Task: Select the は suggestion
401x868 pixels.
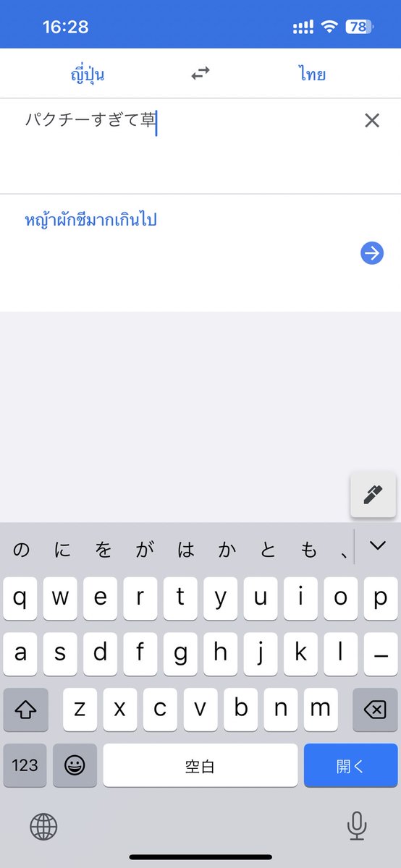Action: 187,550
